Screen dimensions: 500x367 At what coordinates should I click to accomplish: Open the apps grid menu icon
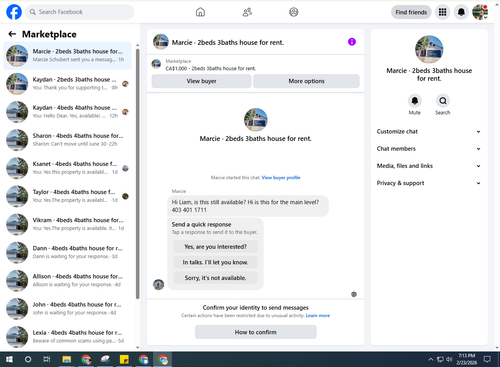(x=442, y=12)
